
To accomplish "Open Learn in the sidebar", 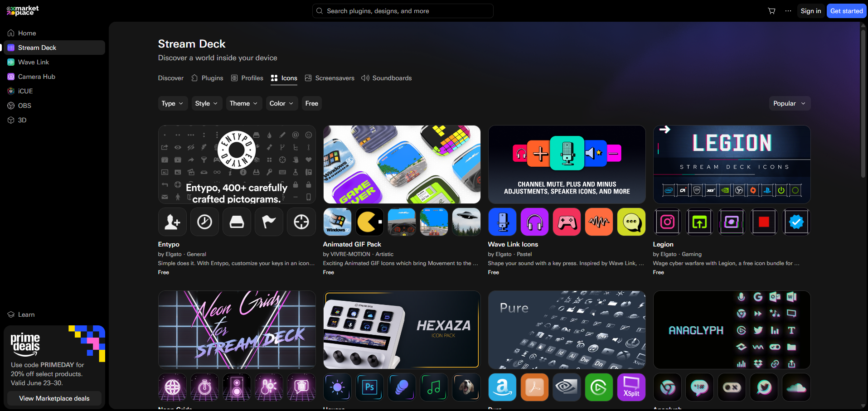I will pos(54,314).
